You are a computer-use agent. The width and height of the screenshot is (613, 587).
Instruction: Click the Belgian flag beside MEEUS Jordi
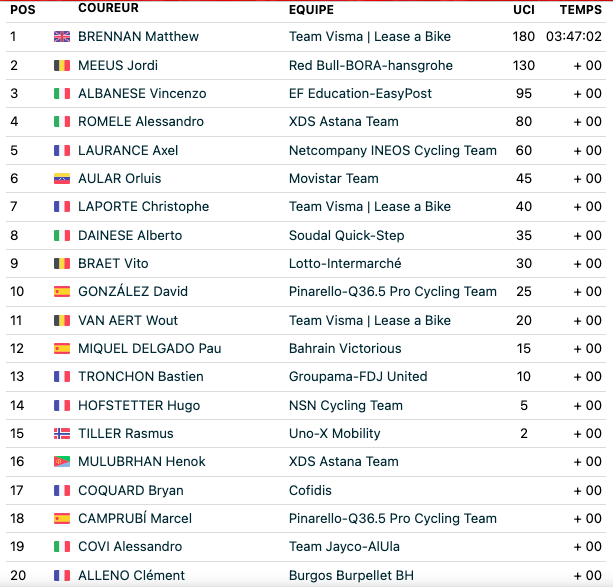click(62, 65)
